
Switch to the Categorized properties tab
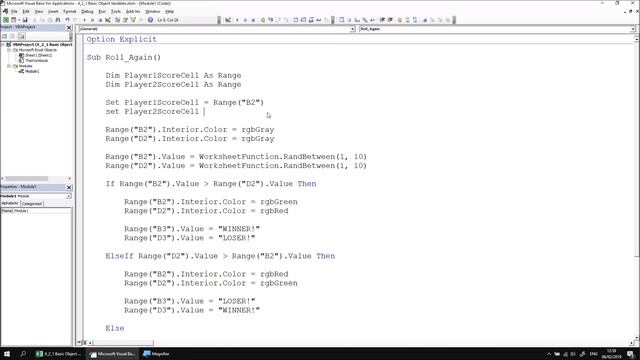pos(31,203)
